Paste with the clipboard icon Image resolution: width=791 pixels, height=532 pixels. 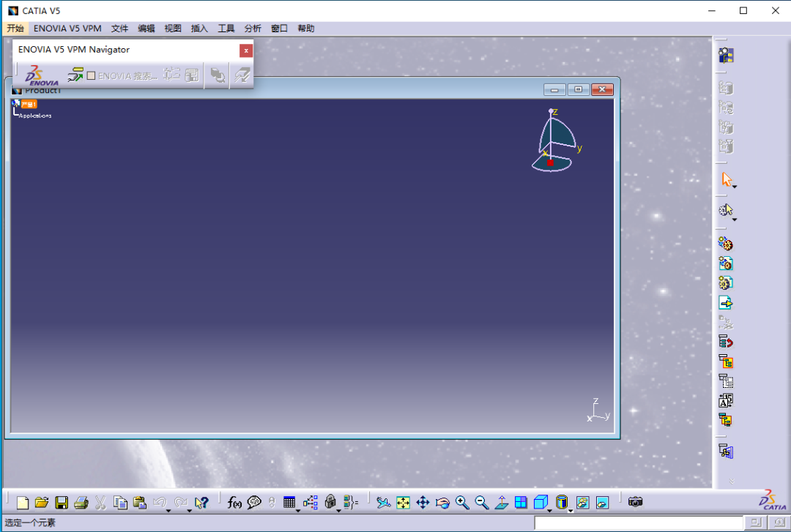140,502
